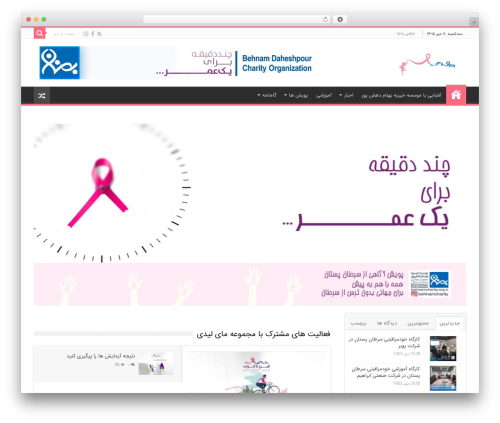Image resolution: width=500 pixels, height=423 pixels.
Task: Open thumbnail next to نتیجه آزمایش ها post
Action: (156, 363)
